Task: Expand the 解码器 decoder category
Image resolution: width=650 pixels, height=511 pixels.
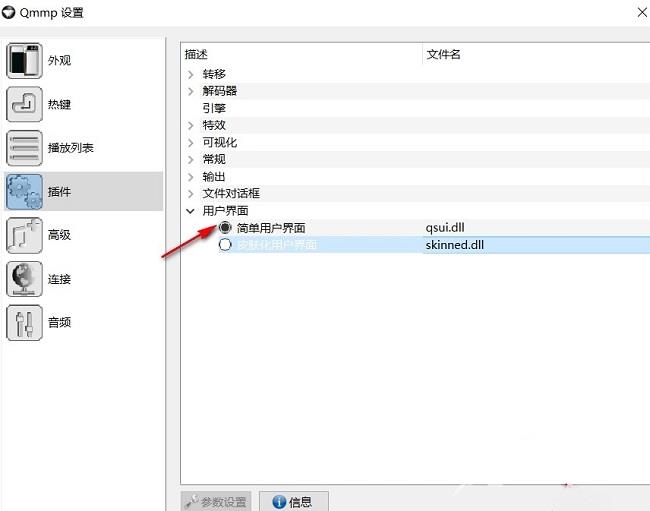Action: [191, 91]
